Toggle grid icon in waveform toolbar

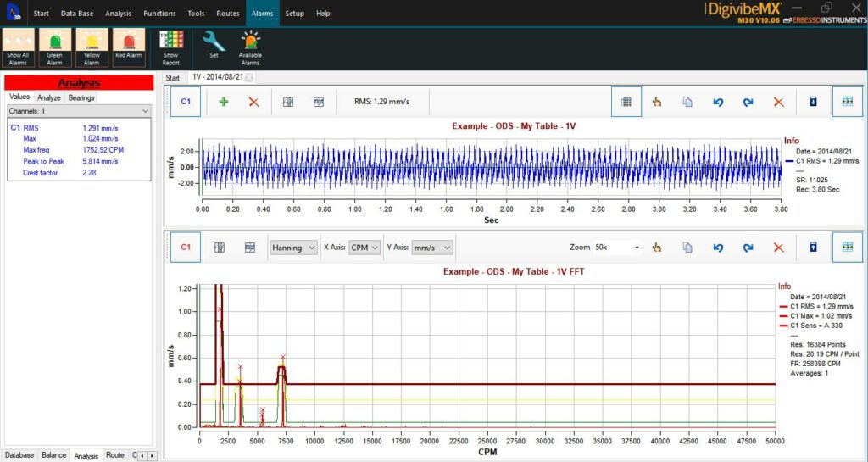(x=626, y=102)
